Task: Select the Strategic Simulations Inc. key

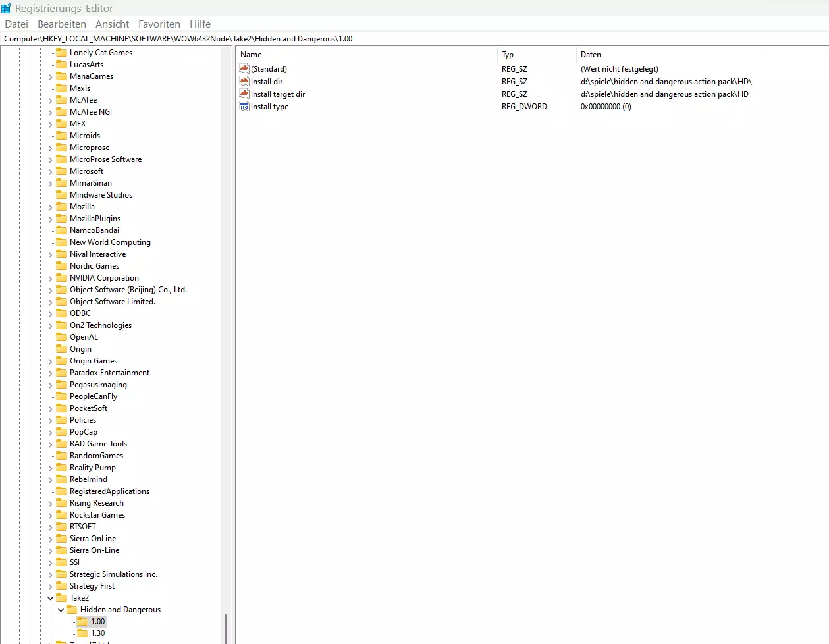Action: [114, 574]
